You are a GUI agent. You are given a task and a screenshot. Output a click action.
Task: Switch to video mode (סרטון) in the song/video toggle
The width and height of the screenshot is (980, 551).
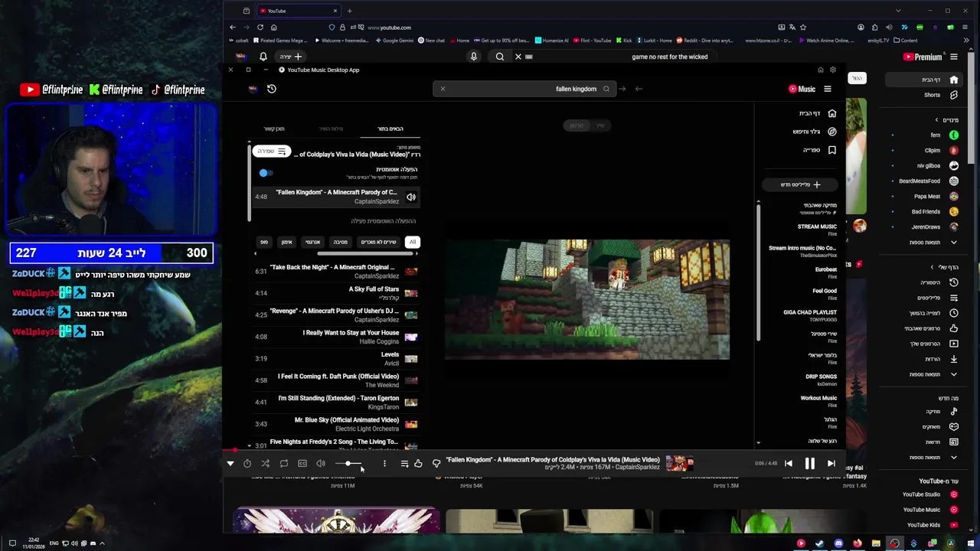click(x=577, y=126)
